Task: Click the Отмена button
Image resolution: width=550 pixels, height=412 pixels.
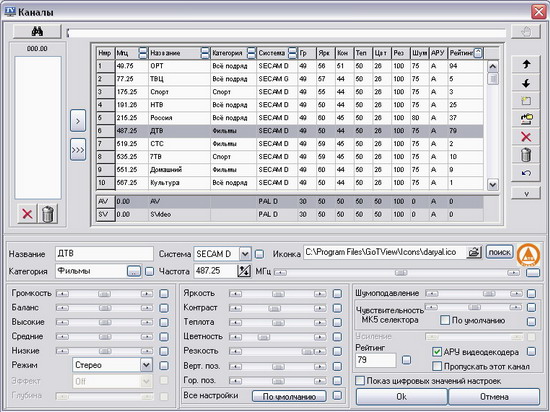Action: [x=494, y=397]
